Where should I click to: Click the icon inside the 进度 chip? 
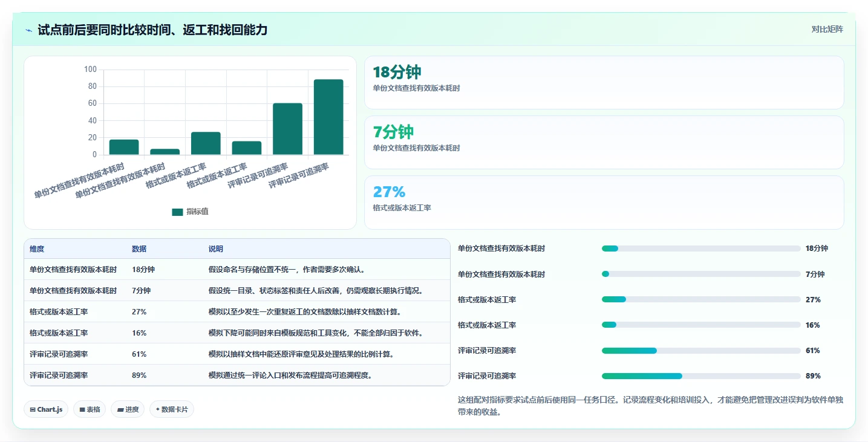point(120,409)
